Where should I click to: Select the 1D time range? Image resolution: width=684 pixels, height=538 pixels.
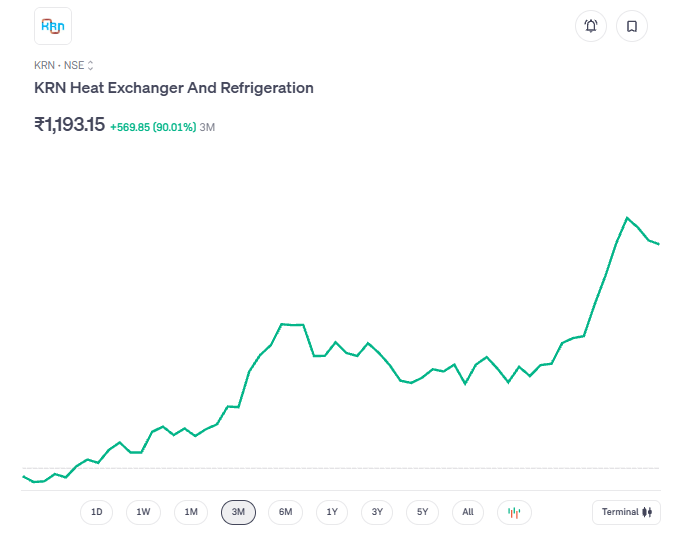point(97,512)
